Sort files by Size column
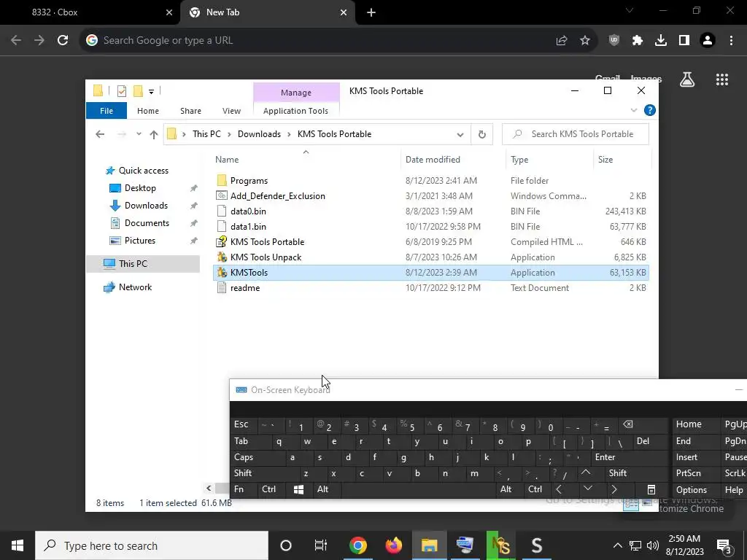747x560 pixels. coord(622,160)
